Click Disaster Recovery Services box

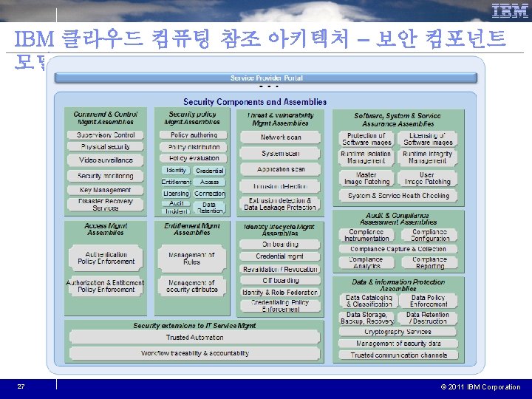click(106, 205)
